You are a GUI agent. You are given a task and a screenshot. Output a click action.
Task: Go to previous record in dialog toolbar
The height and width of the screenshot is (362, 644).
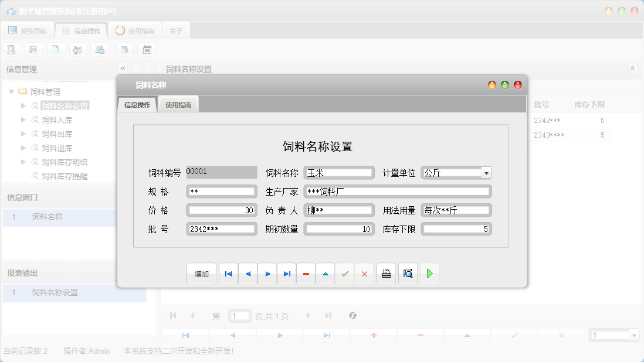point(248,274)
